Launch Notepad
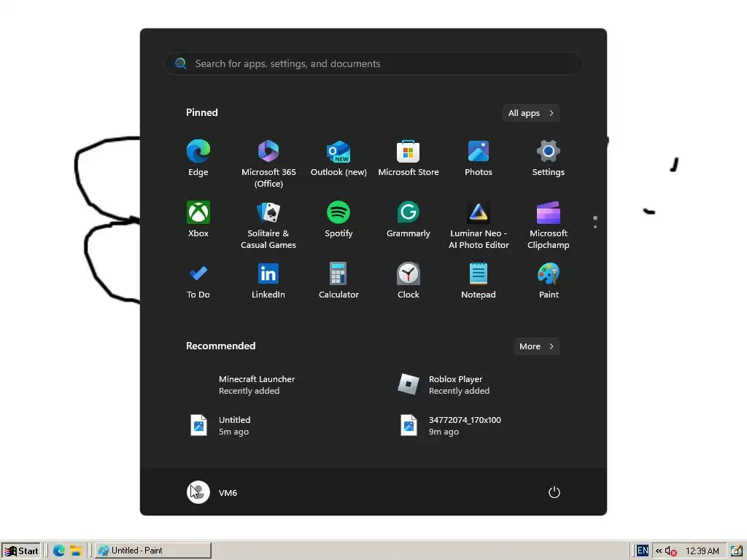747x560 pixels. [x=479, y=281]
